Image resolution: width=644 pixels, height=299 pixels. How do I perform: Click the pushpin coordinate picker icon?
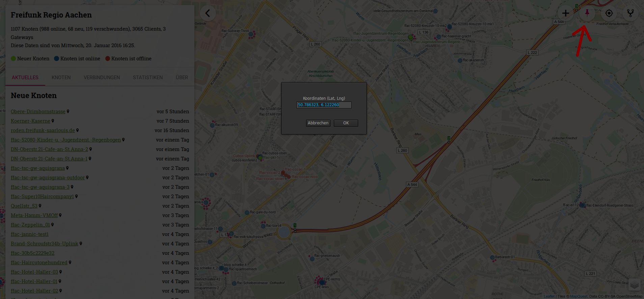tap(587, 13)
